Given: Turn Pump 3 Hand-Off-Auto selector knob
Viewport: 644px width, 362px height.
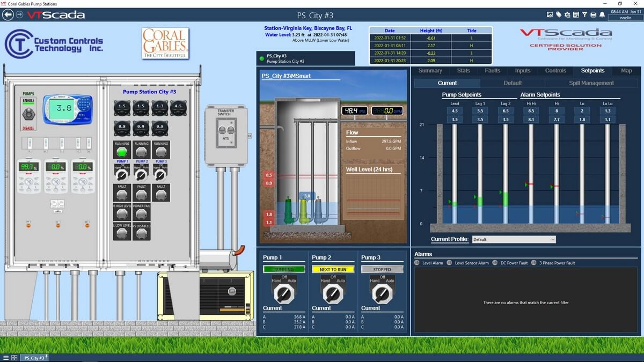Looking at the screenshot, I should [x=382, y=293].
